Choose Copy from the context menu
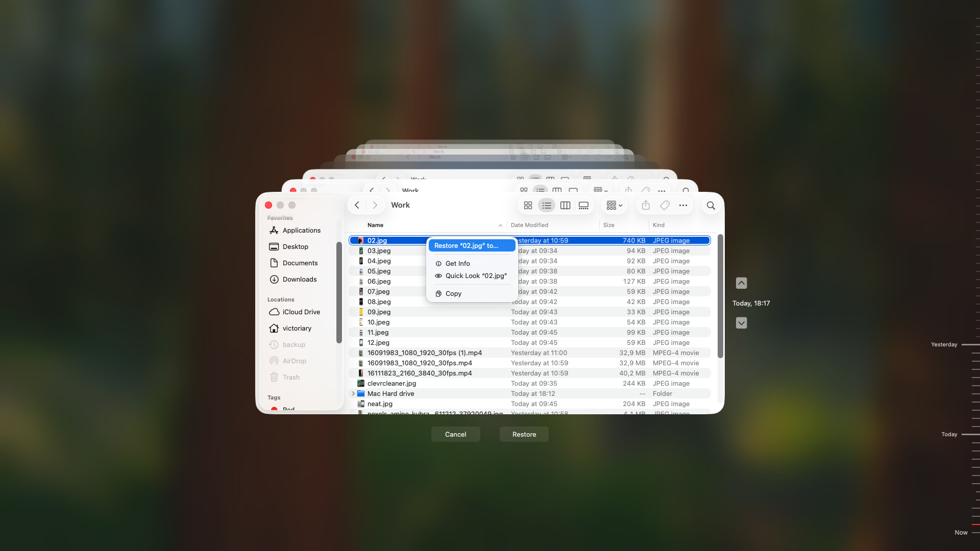This screenshot has width=980, height=551. (x=472, y=293)
